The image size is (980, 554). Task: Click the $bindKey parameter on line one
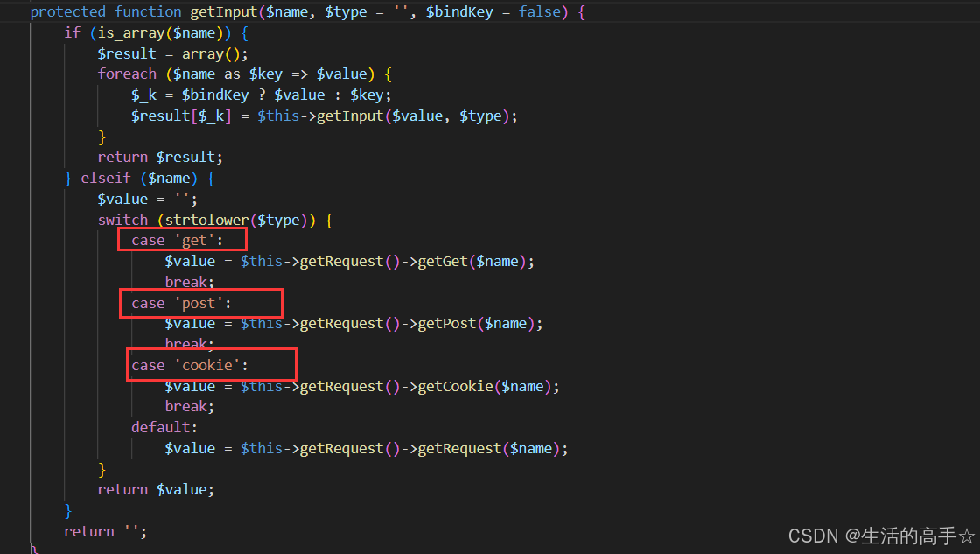[x=459, y=11]
